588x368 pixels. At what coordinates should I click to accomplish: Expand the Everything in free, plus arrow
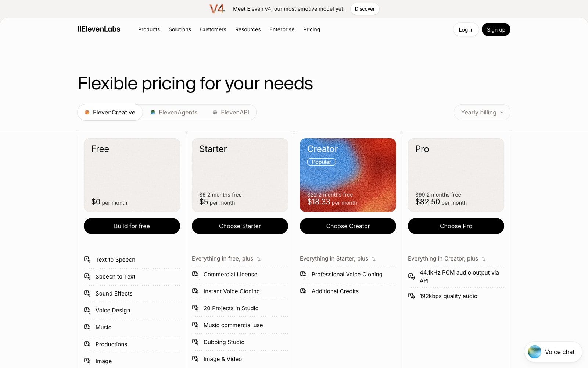tap(259, 259)
